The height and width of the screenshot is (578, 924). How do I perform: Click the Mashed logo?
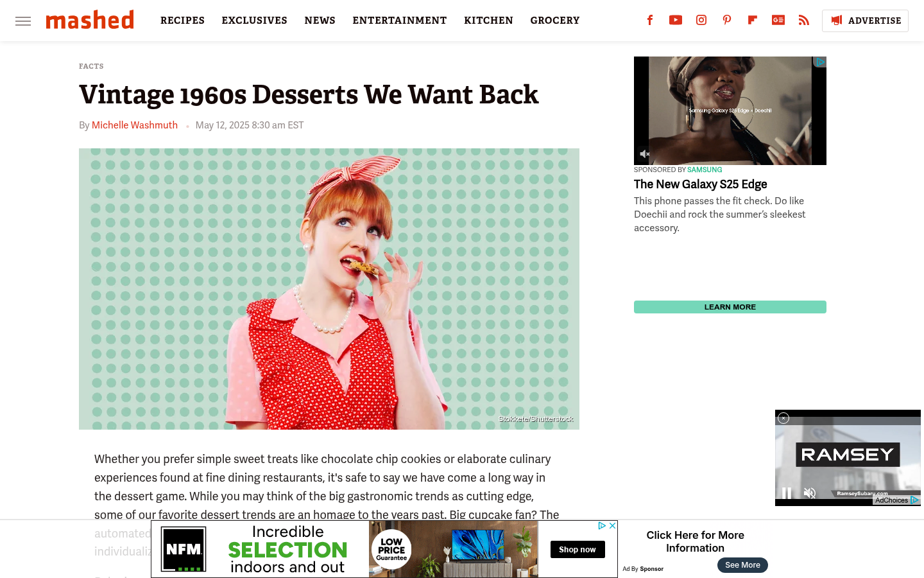tap(90, 20)
